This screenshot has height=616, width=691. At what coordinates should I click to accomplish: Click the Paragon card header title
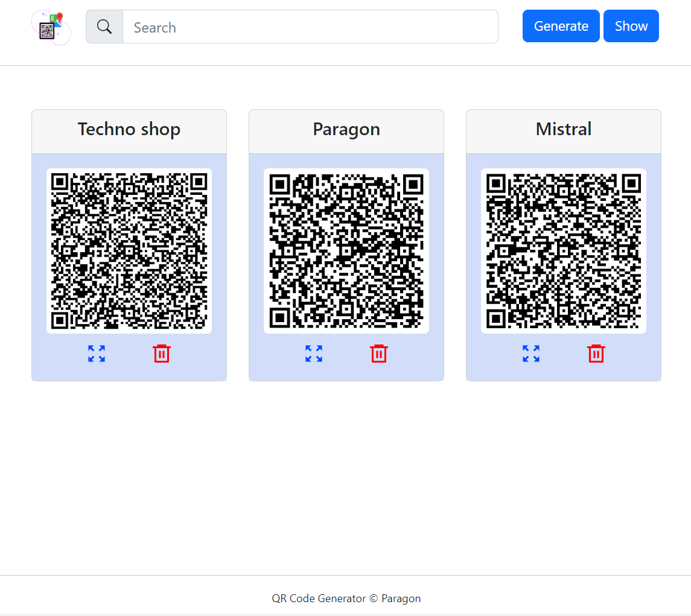(346, 129)
